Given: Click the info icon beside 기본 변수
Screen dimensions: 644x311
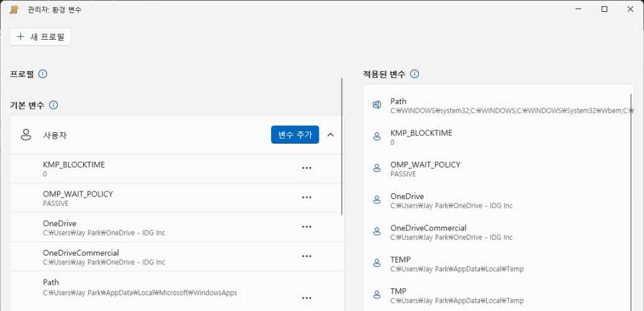Looking at the screenshot, I should tap(53, 105).
